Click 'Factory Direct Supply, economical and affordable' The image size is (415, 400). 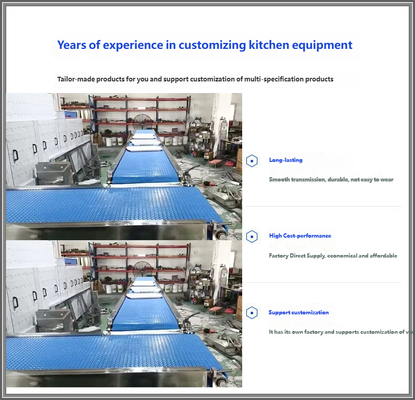[333, 256]
